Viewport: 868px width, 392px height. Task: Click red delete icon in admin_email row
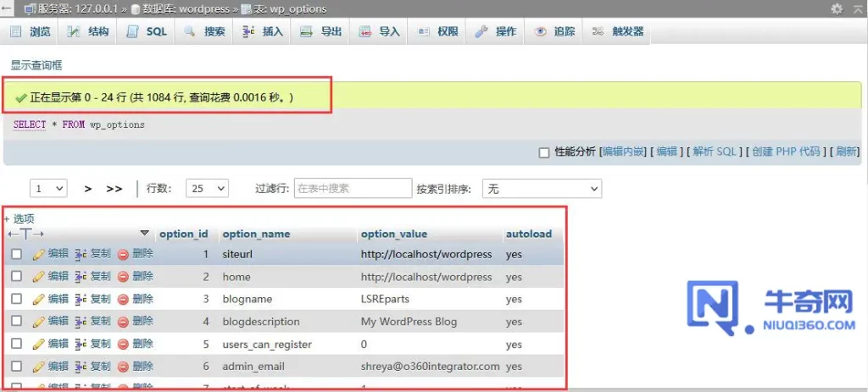point(123,367)
